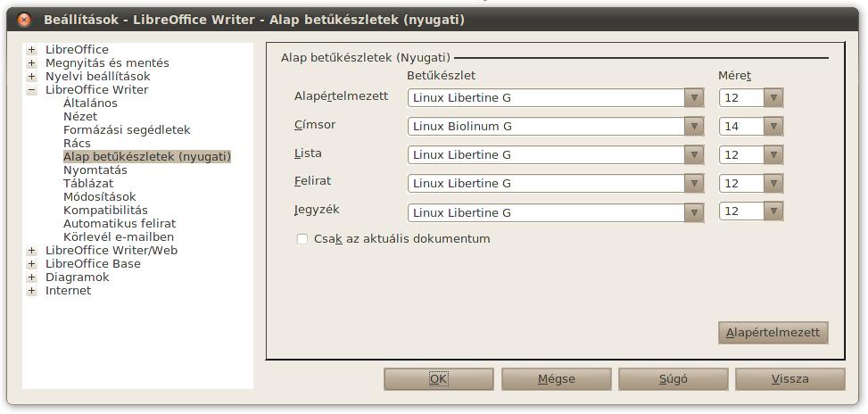
Task: Select Körlevél e-mailben settings page
Action: 119,236
